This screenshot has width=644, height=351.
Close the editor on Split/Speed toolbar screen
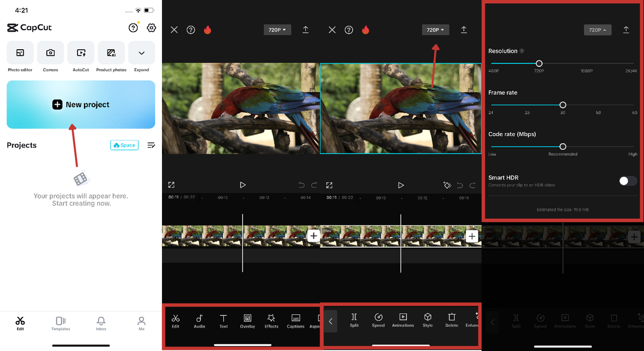pos(332,30)
